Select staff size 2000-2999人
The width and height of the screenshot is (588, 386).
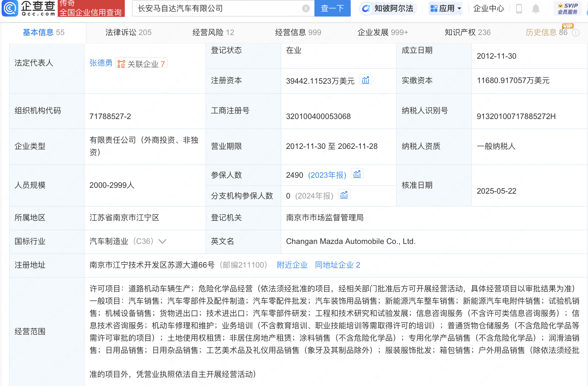[112, 185]
